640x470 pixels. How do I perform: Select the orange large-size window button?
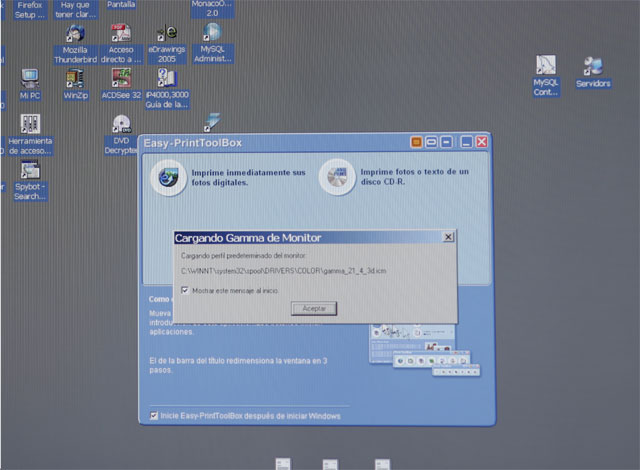(x=418, y=143)
